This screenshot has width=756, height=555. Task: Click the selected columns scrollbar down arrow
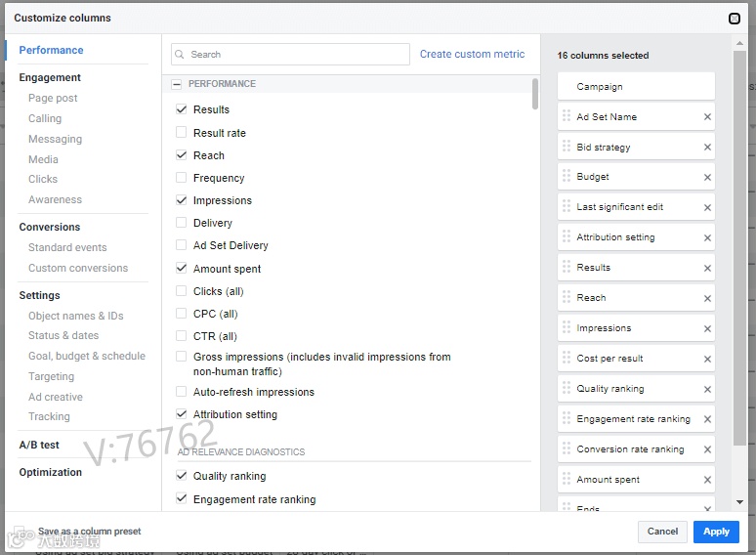click(739, 502)
